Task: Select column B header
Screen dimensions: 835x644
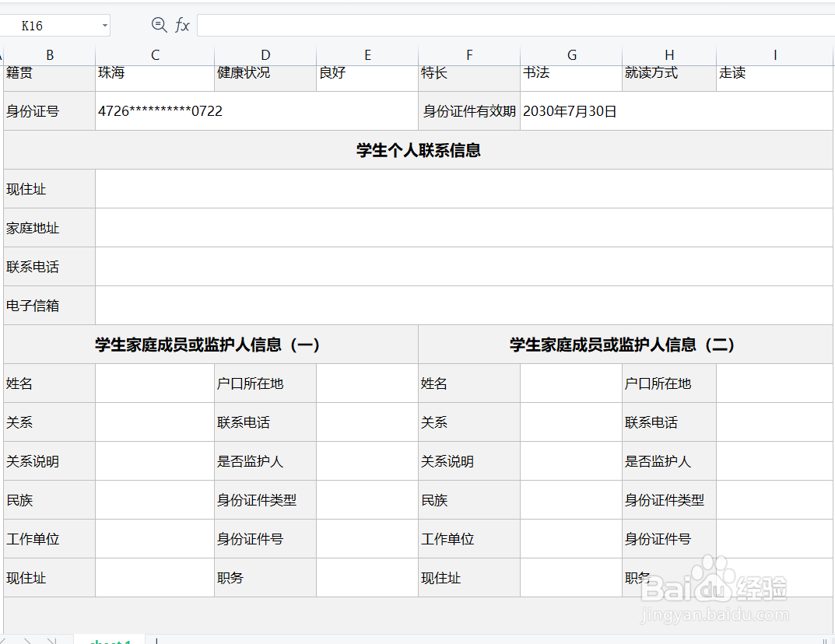Action: (x=49, y=54)
